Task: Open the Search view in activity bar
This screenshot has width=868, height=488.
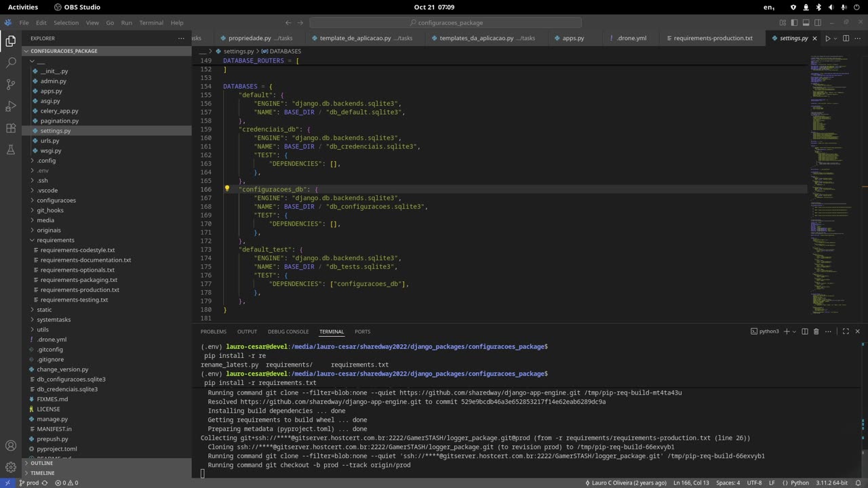Action: click(x=11, y=62)
